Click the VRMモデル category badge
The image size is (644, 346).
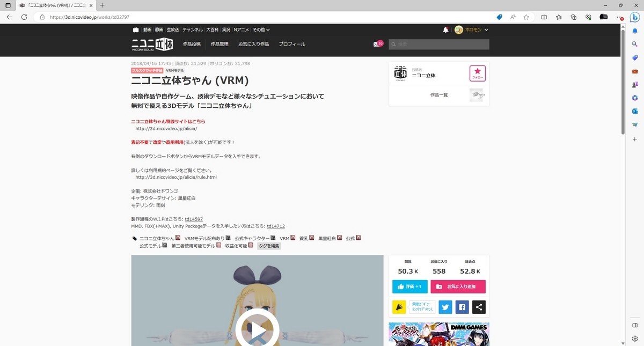175,70
